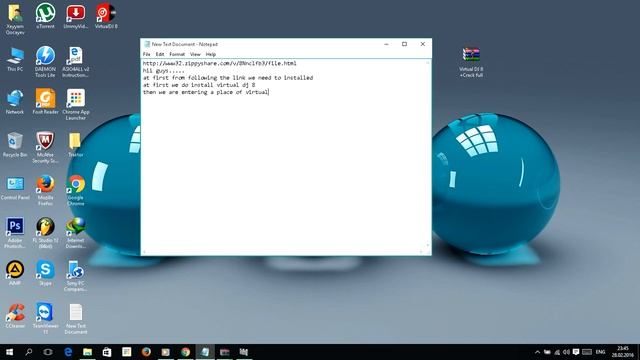Launch Microsoft Edge from the taskbar

pos(68,352)
